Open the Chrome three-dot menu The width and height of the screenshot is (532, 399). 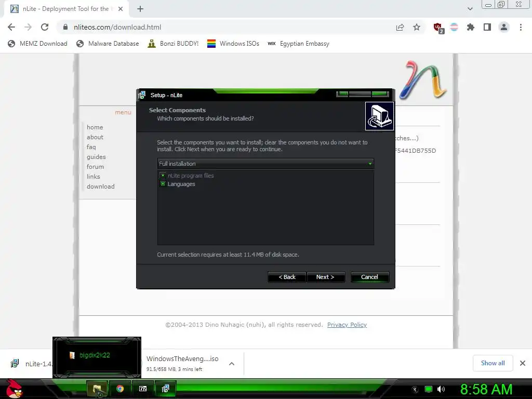[521, 27]
